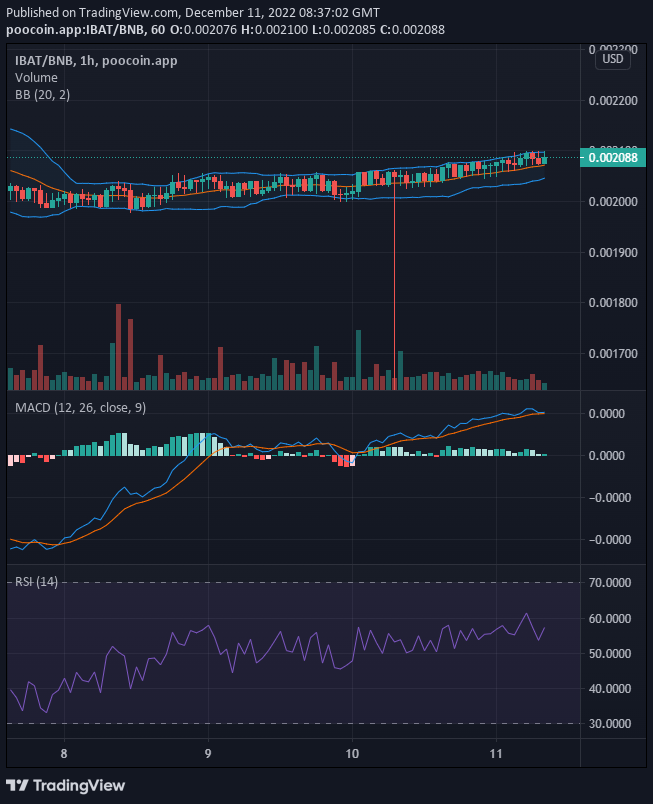Click the published on TradingView.com header text
The image size is (653, 804).
coord(193,12)
